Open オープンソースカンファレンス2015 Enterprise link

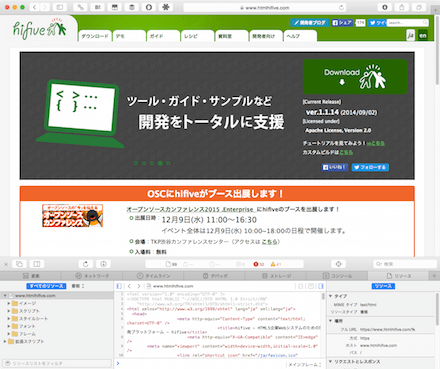(190, 209)
